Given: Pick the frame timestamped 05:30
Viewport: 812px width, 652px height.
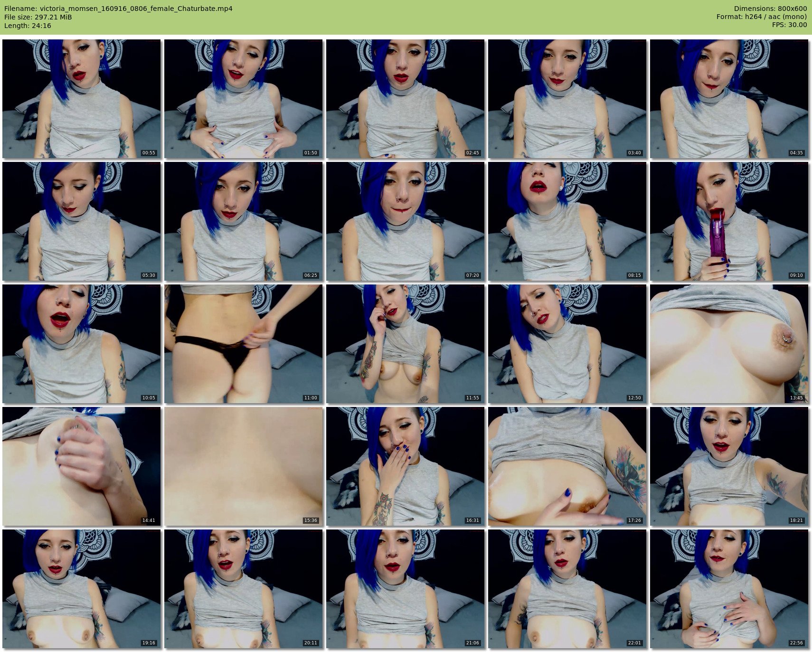Looking at the screenshot, I should click(81, 221).
